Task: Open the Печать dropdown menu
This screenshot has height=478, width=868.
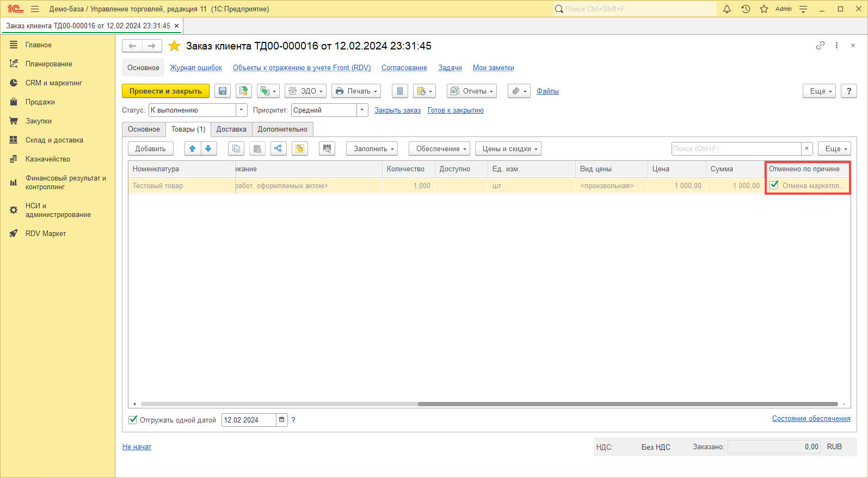Action: click(356, 91)
